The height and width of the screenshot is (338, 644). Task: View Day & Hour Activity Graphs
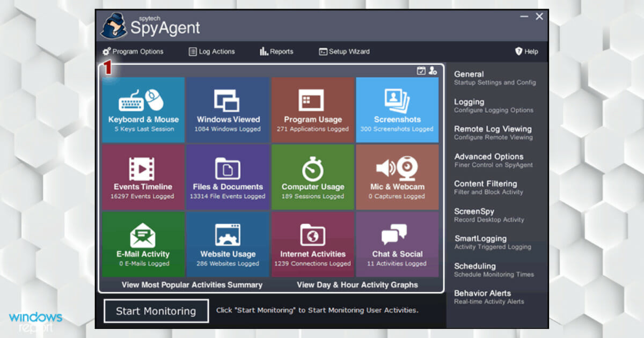[357, 285]
